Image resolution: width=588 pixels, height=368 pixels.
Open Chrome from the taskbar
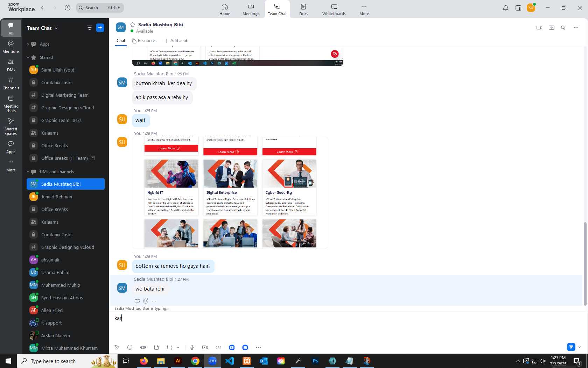(195, 361)
